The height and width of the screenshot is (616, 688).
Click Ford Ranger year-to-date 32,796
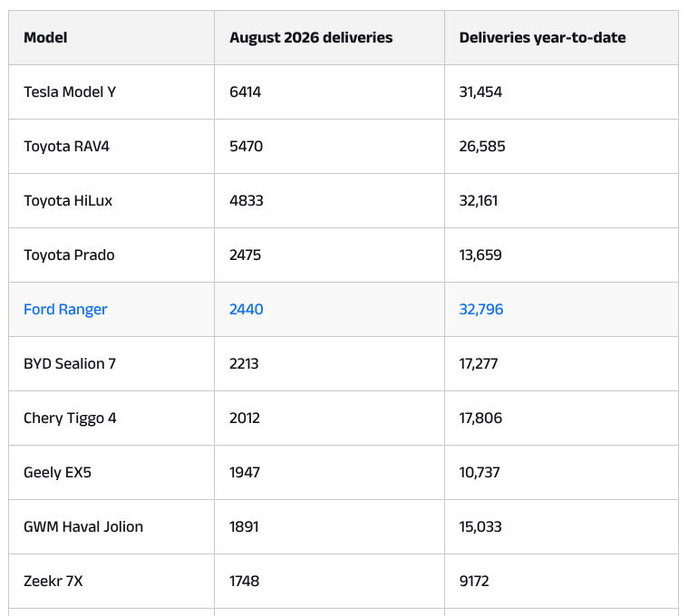tap(481, 310)
